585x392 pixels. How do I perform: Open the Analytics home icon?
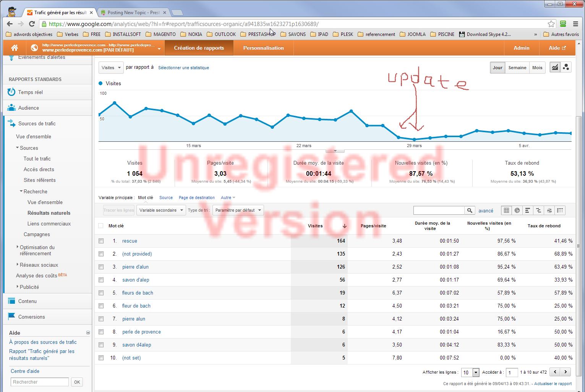(15, 48)
